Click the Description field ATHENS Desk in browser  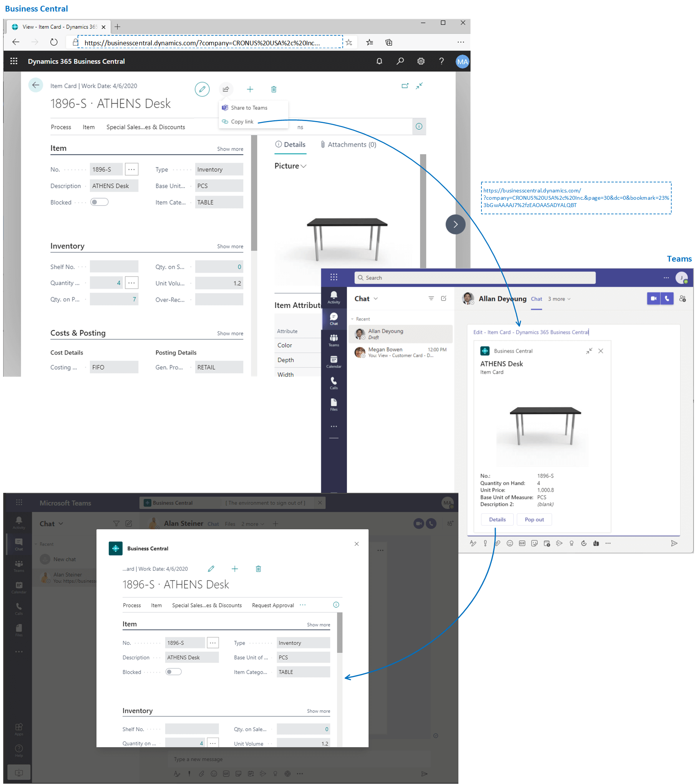tap(114, 186)
